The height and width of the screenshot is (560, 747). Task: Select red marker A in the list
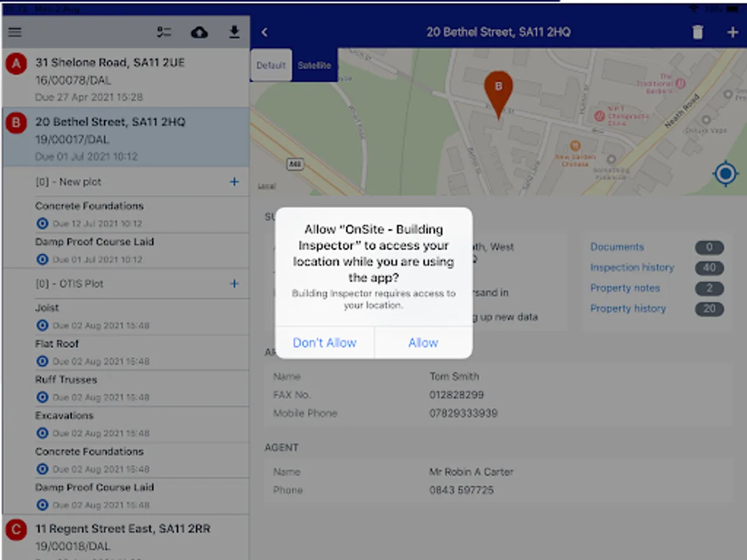[16, 63]
